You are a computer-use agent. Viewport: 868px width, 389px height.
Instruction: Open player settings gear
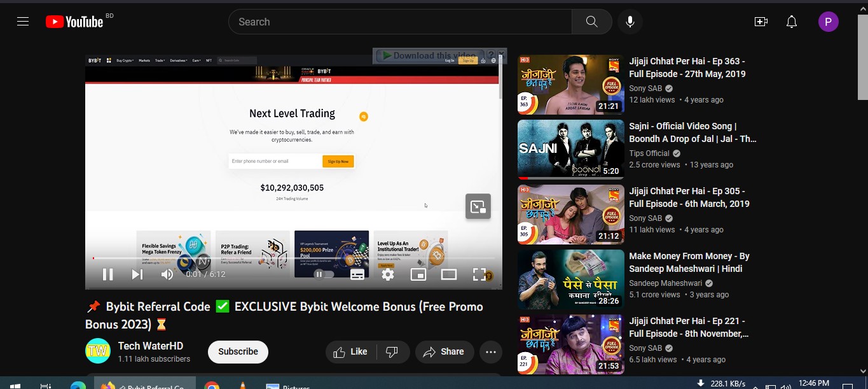(388, 274)
